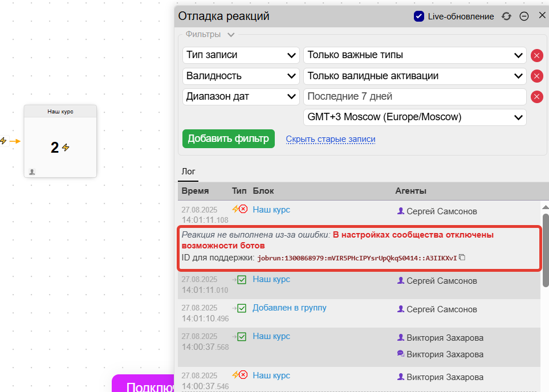Remove the Диапазон дат filter

[537, 97]
